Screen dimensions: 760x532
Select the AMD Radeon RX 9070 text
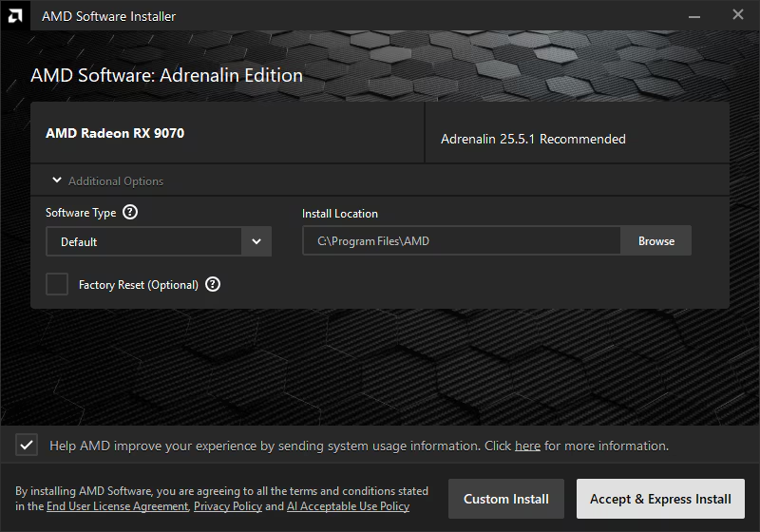(115, 133)
